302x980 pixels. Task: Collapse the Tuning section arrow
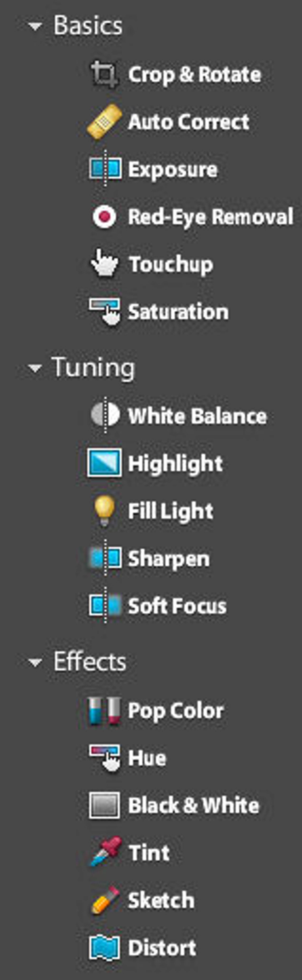tap(35, 368)
